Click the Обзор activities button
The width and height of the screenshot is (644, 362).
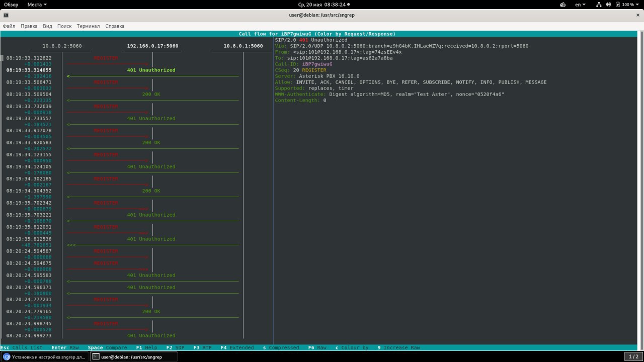coord(11,5)
